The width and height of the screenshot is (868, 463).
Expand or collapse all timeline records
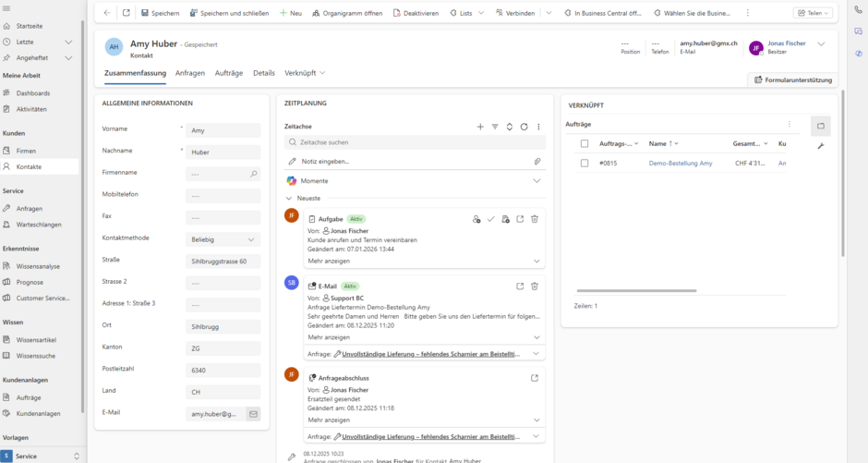pyautogui.click(x=510, y=127)
